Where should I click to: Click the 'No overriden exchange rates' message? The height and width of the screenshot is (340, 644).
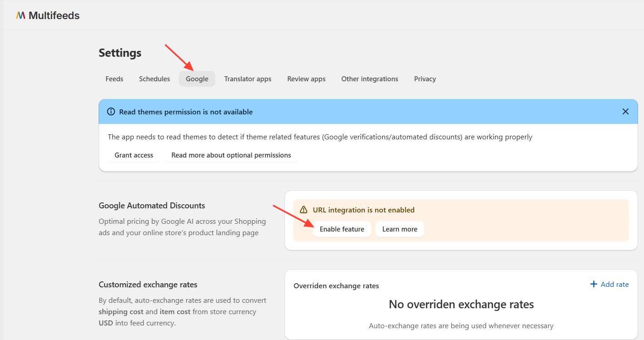[461, 304]
